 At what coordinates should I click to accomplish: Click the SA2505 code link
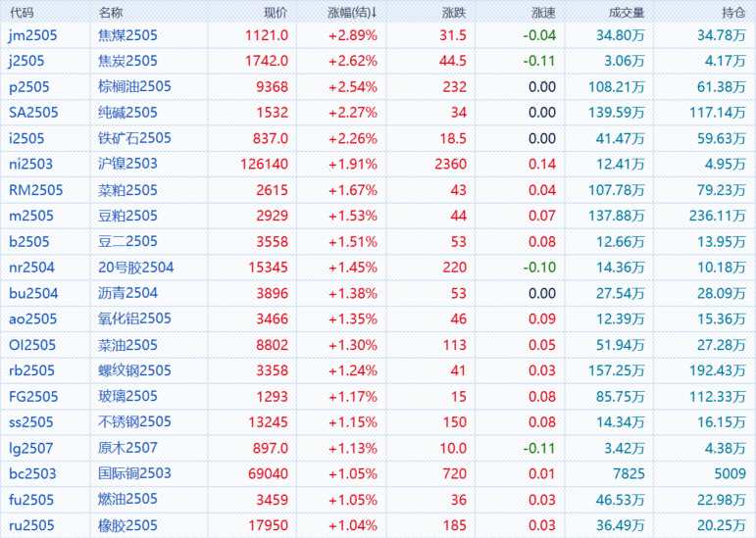coord(33,113)
